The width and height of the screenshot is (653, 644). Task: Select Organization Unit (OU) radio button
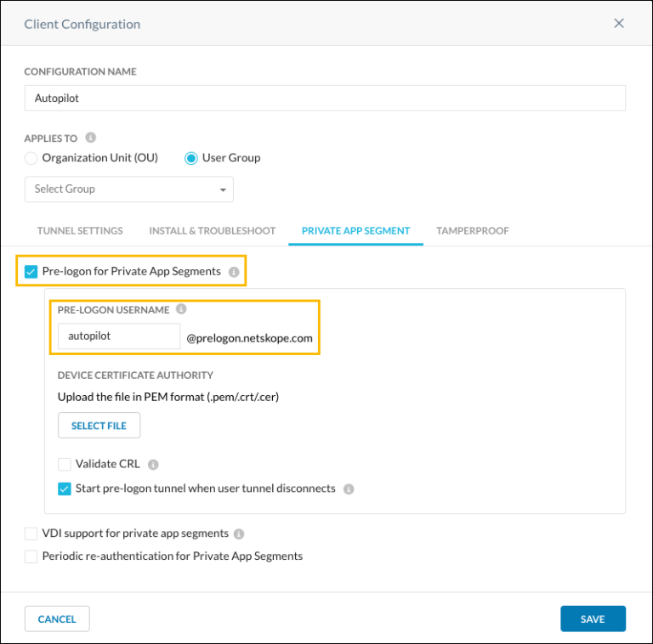point(31,158)
